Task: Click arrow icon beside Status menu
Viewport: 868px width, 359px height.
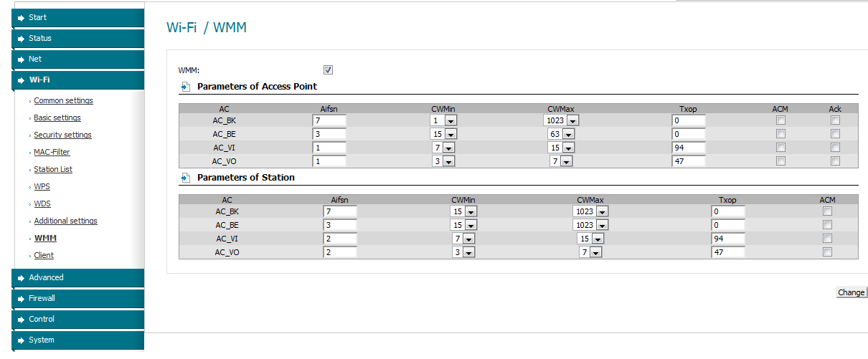Action: click(21, 38)
